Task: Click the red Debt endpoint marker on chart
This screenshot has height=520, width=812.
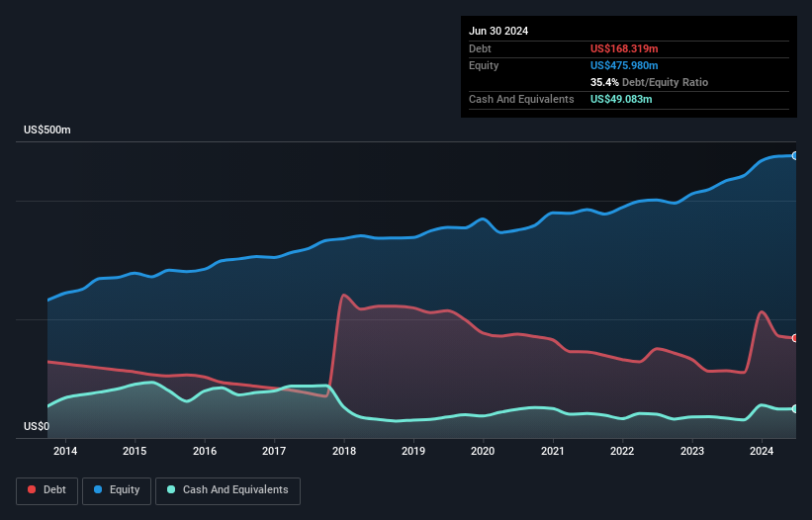Action: (x=794, y=338)
